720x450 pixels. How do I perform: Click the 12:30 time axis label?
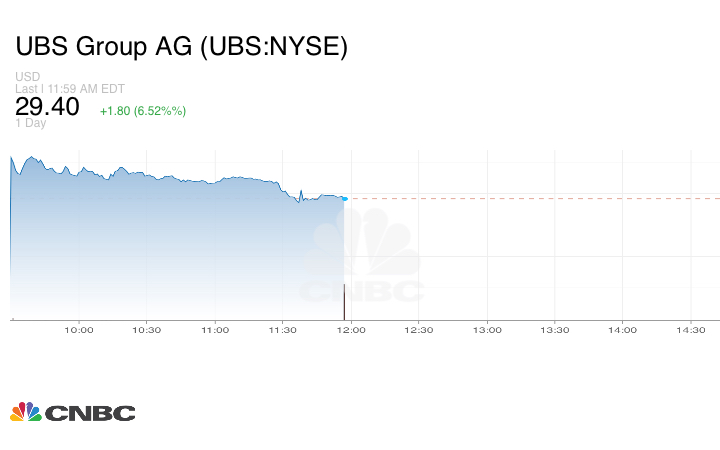coord(419,330)
